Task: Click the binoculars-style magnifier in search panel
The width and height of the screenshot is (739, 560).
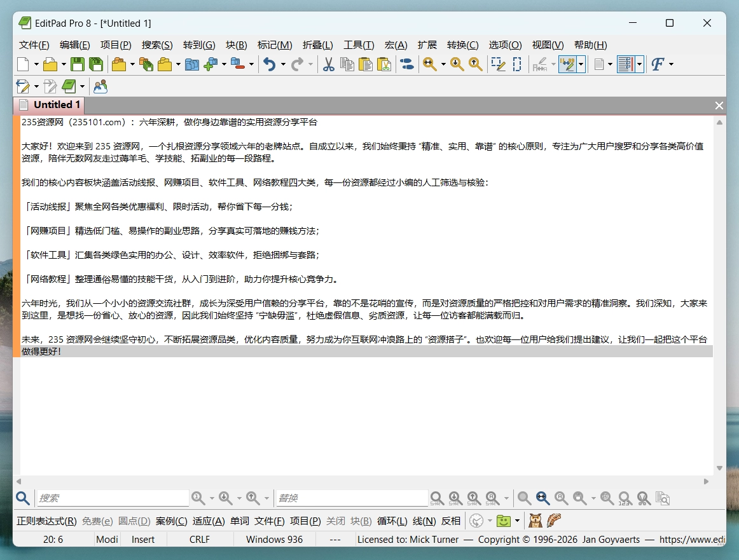Action: pos(542,498)
